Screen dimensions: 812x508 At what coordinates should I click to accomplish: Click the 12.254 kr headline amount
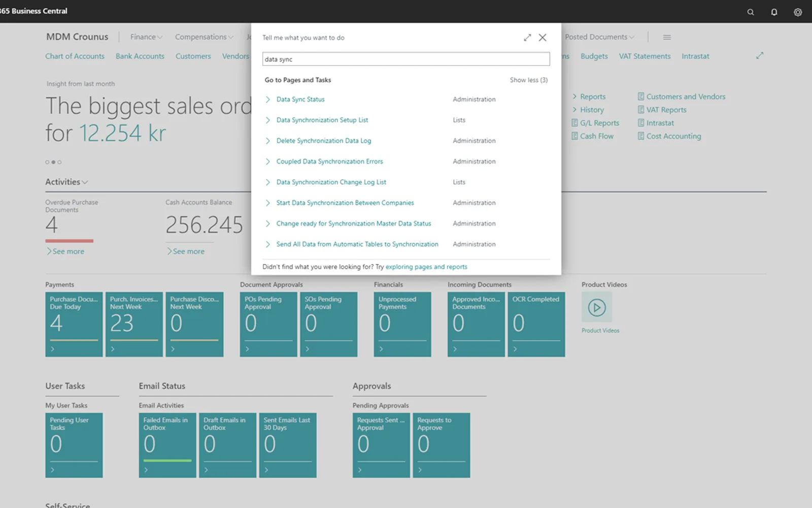[x=122, y=134]
